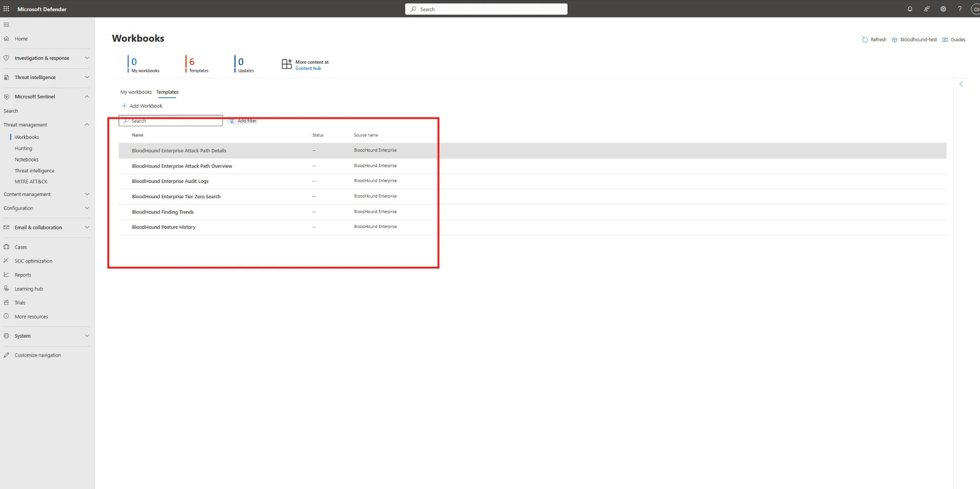Click the Content hub grid plus icon
The image size is (980, 489).
(287, 64)
